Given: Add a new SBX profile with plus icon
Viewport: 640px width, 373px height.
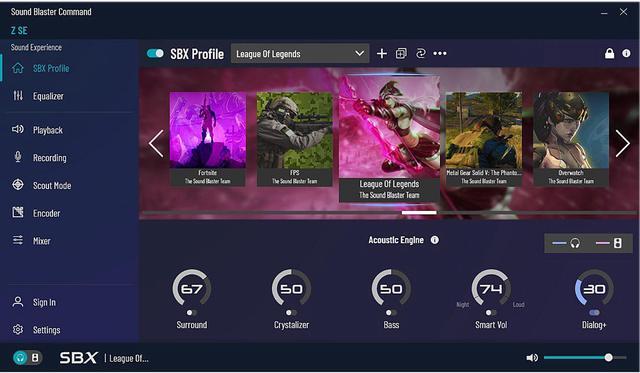Looking at the screenshot, I should click(x=382, y=53).
